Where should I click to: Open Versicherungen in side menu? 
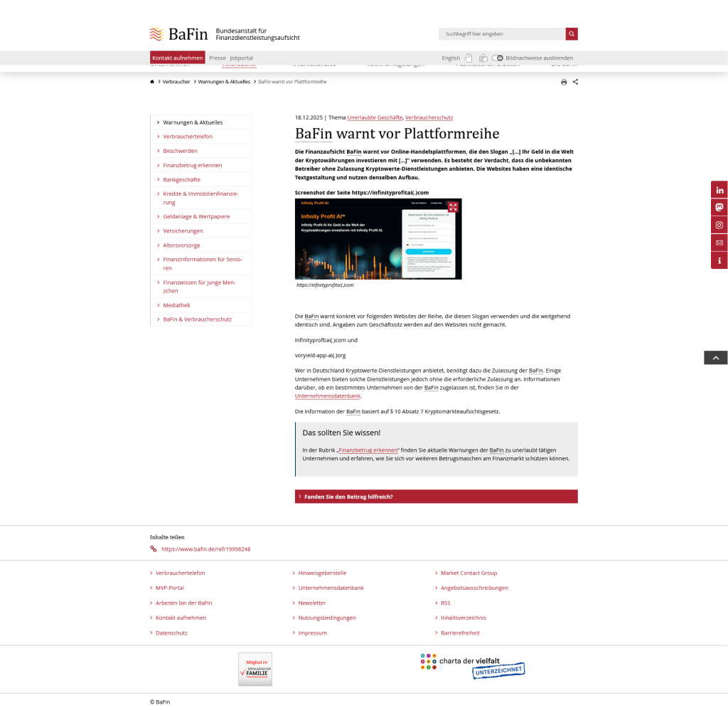(183, 231)
